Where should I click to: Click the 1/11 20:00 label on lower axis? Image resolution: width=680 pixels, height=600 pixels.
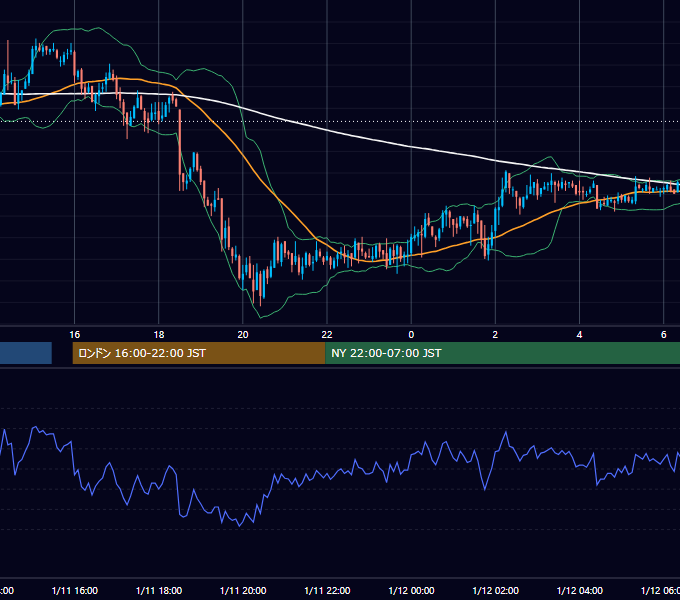tap(243, 590)
